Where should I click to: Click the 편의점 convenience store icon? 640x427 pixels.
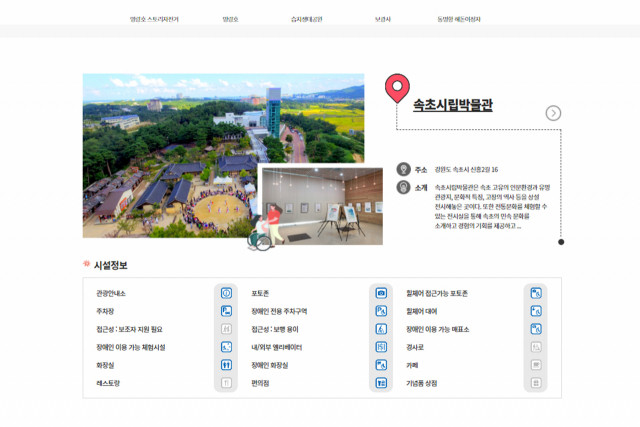381,383
